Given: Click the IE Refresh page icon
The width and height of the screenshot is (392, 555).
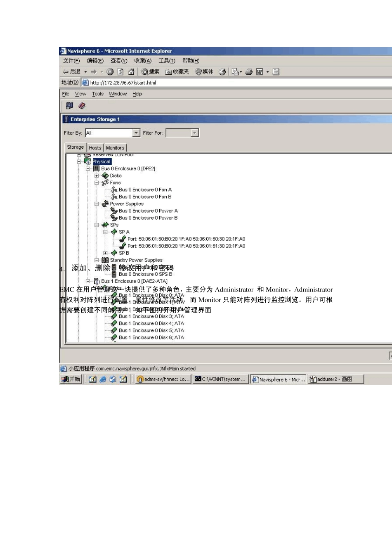Looking at the screenshot, I should tap(120, 72).
